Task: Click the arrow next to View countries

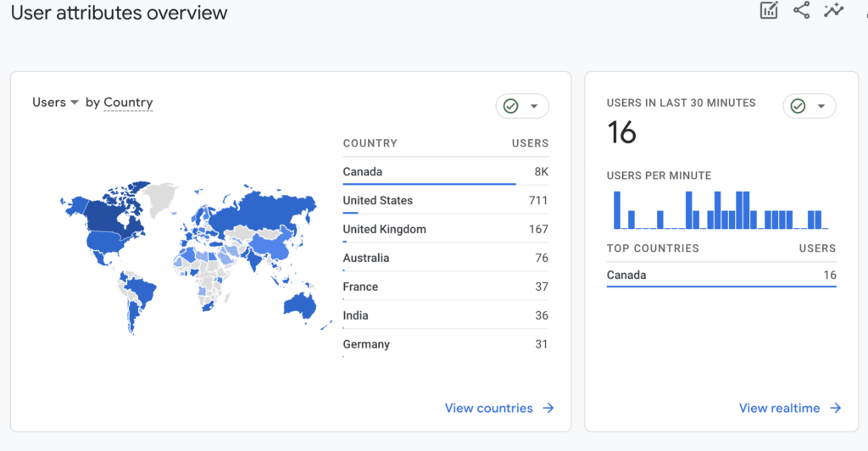Action: 548,408
